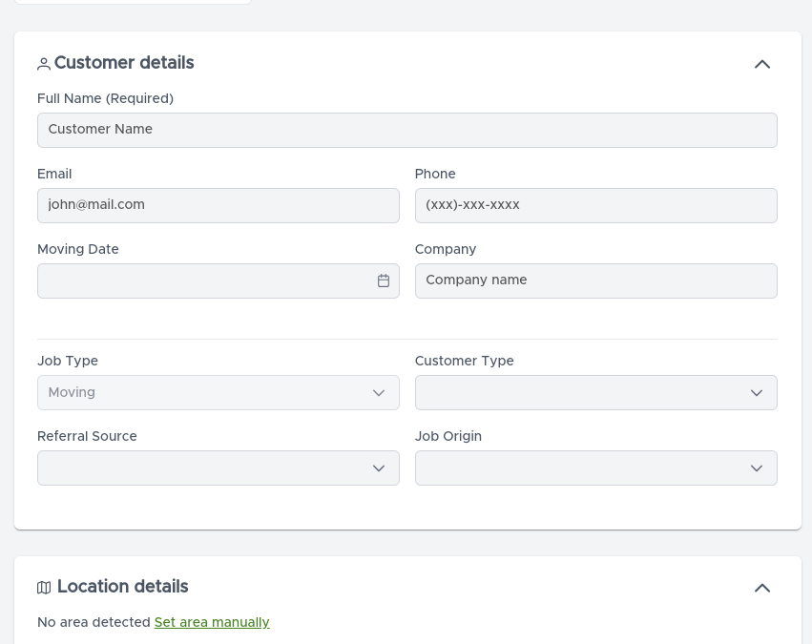Open the Job Type dropdown
This screenshot has width=812, height=644.
pos(218,393)
